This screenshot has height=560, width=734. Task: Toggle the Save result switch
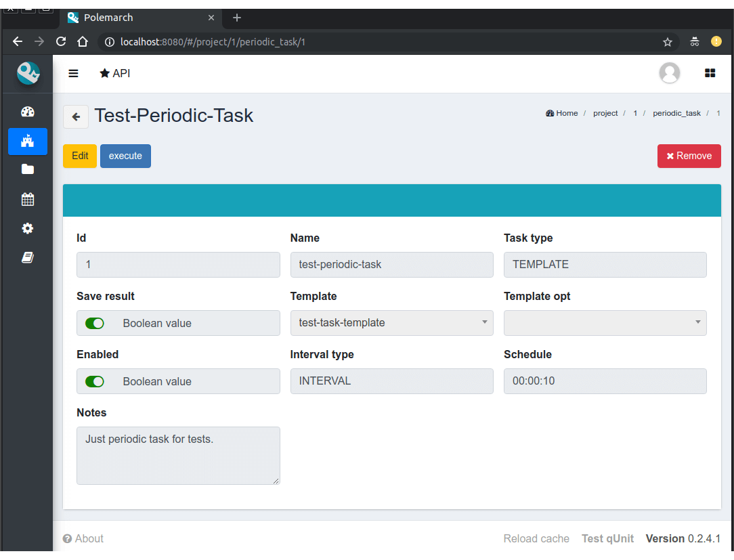[x=95, y=323]
